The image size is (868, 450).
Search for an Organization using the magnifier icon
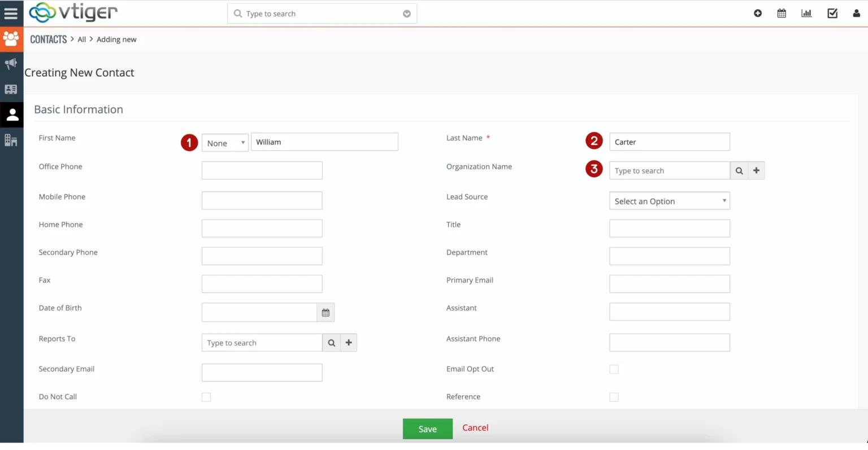739,170
